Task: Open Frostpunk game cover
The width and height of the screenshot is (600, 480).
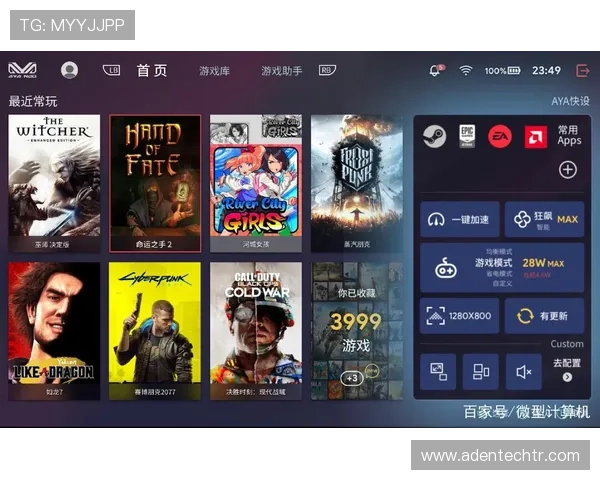Action: [x=357, y=183]
